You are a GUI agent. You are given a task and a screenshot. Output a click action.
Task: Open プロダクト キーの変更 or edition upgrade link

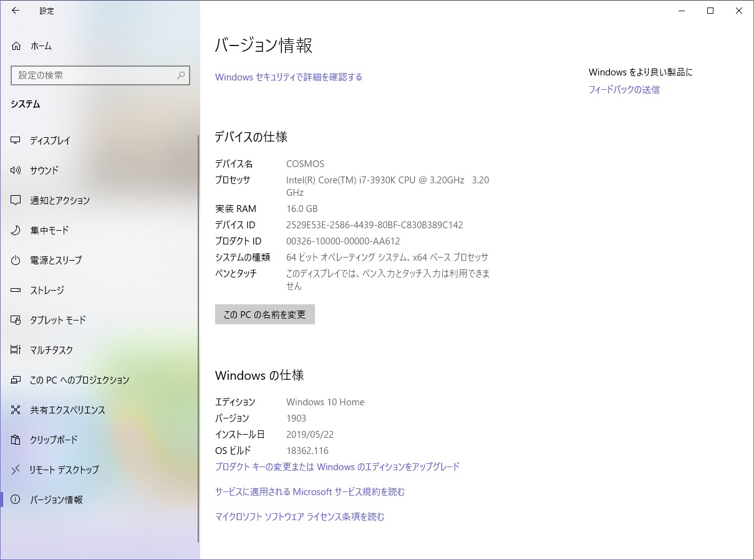pyautogui.click(x=337, y=466)
